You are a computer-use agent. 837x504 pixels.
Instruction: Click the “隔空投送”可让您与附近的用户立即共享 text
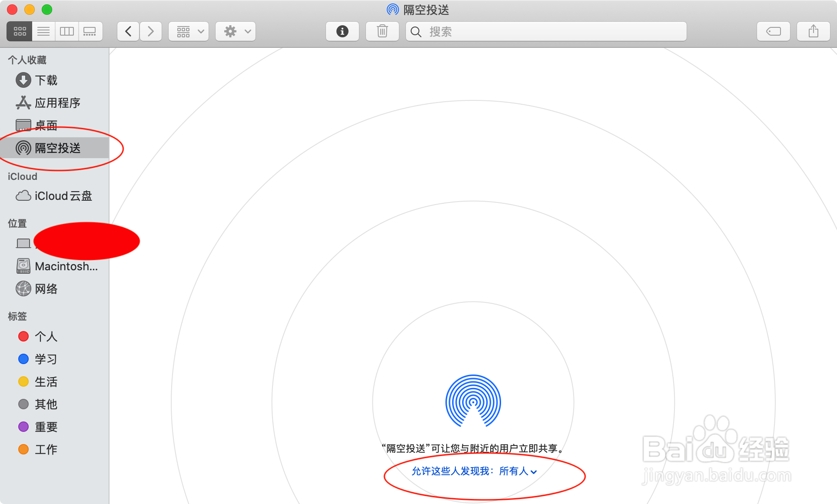pos(473,448)
